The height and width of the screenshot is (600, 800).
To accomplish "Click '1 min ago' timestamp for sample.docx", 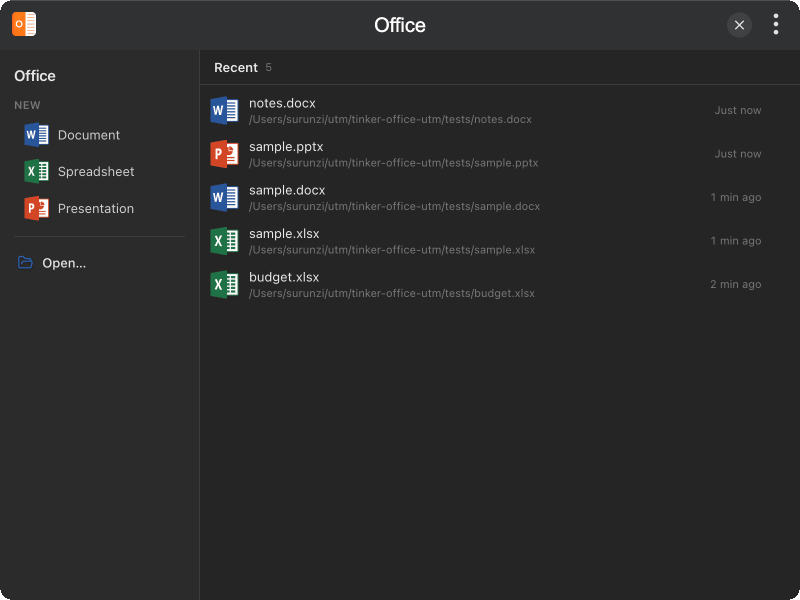I will point(736,197).
